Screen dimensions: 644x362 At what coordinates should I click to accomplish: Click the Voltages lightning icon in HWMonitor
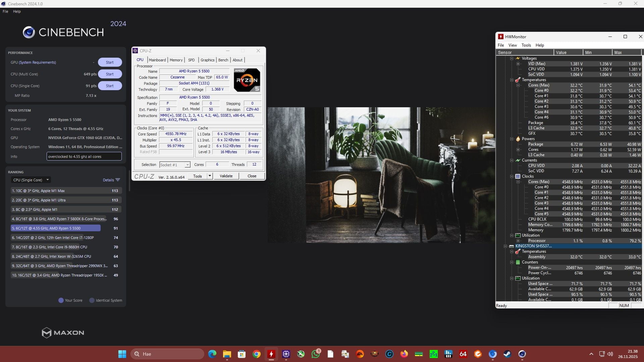pyautogui.click(x=518, y=58)
